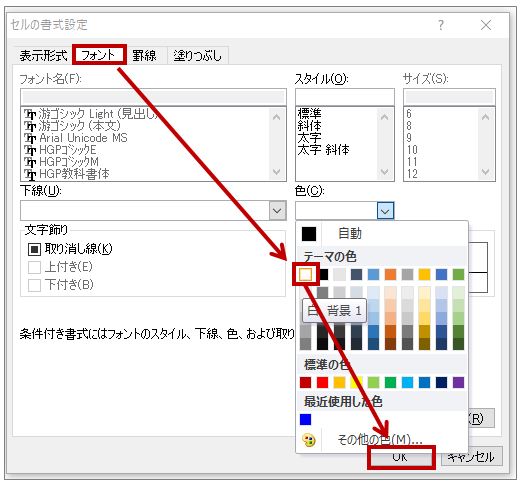This screenshot has height=485, width=524.
Task: Pick recently used blue color swatch
Action: coord(305,419)
